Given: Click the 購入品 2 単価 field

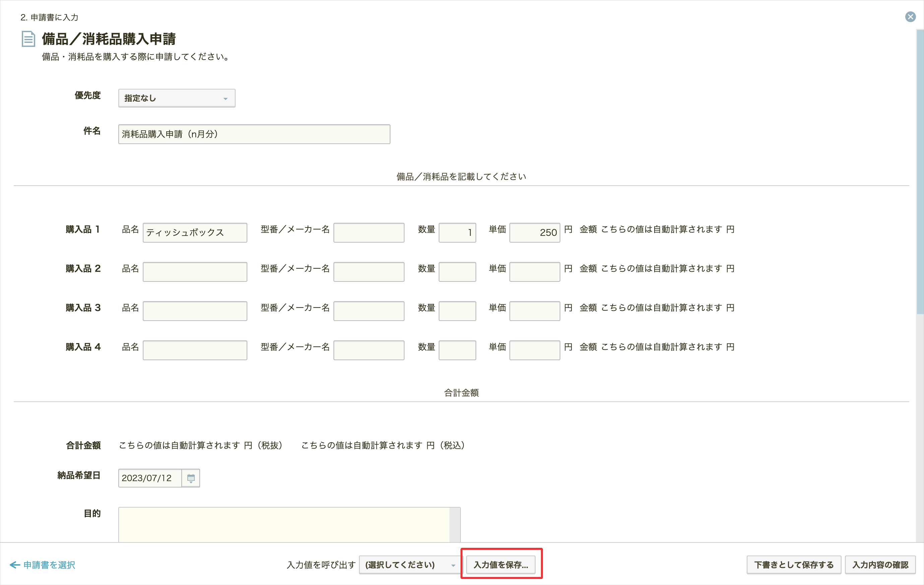Looking at the screenshot, I should tap(535, 272).
